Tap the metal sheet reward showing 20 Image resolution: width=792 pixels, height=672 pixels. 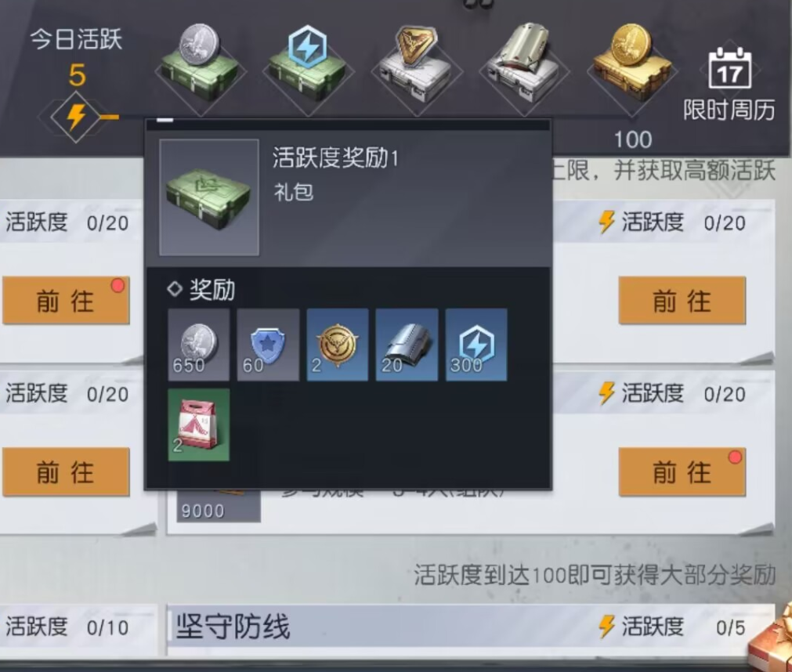[x=407, y=345]
